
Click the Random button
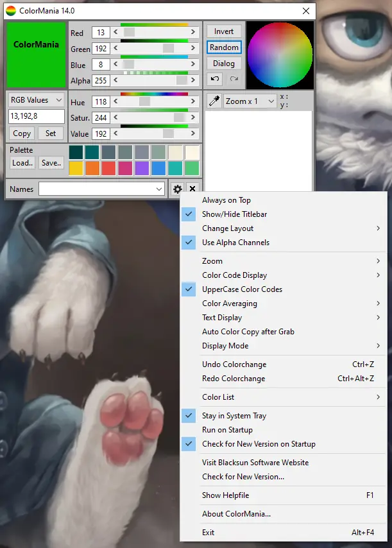pyautogui.click(x=224, y=47)
